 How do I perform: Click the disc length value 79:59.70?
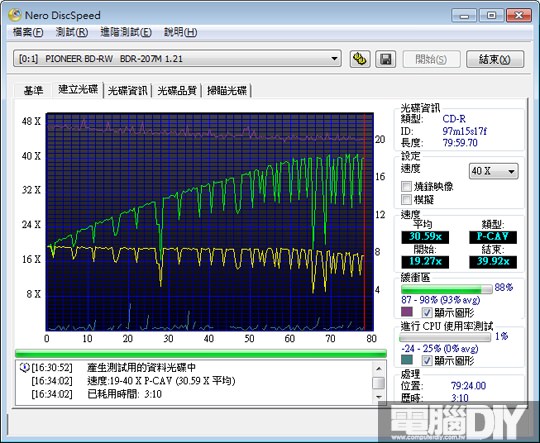pyautogui.click(x=460, y=143)
